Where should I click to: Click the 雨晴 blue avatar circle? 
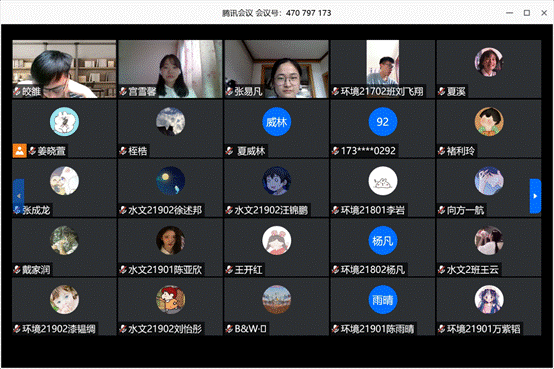point(383,300)
